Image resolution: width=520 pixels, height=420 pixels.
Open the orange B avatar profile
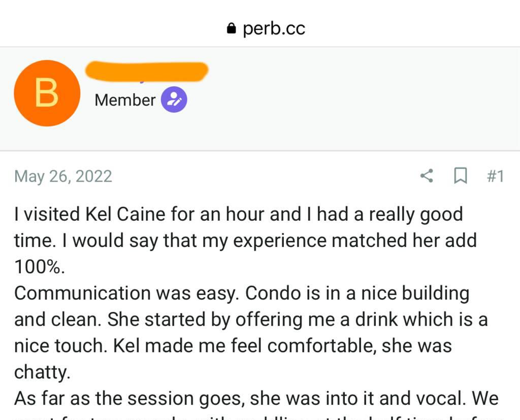(x=47, y=93)
